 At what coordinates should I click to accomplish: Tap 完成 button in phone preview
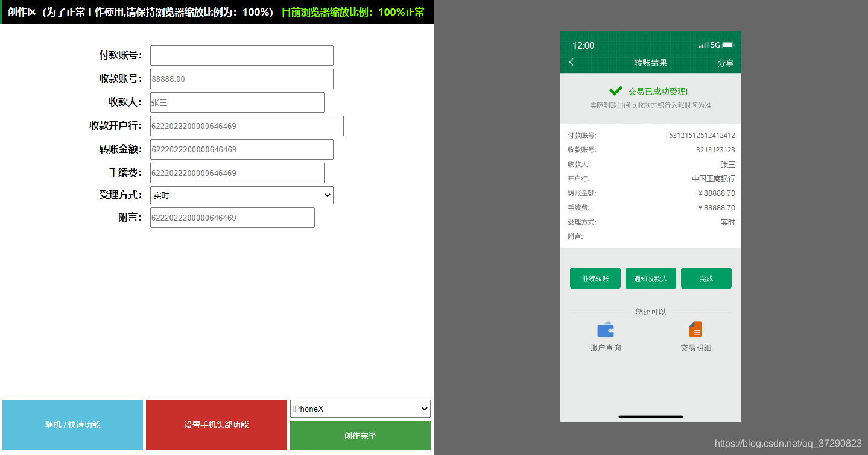(x=706, y=278)
